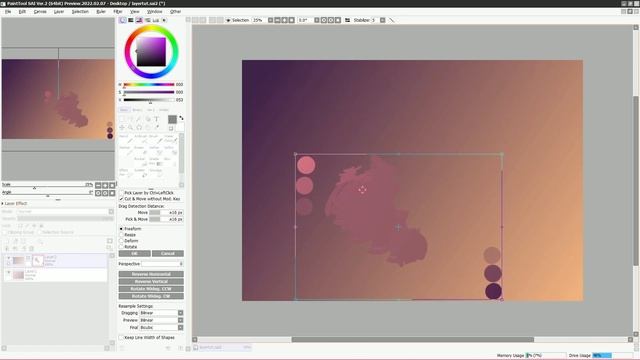
Task: Open the Stabilizer settings button
Action: click(382, 20)
